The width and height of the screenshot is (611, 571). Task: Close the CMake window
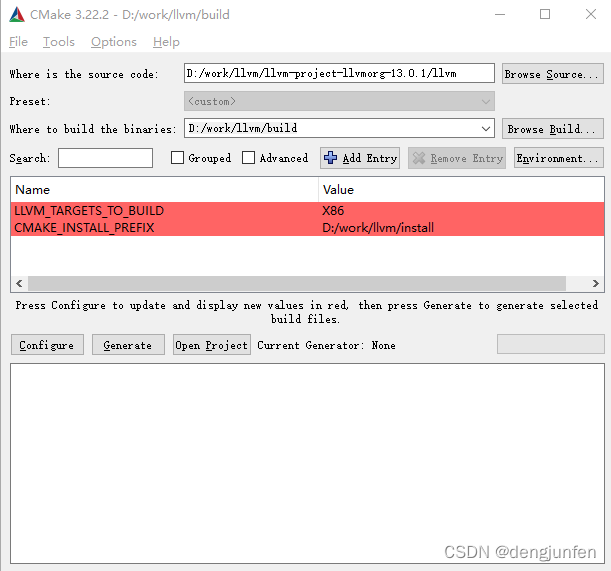(x=591, y=14)
